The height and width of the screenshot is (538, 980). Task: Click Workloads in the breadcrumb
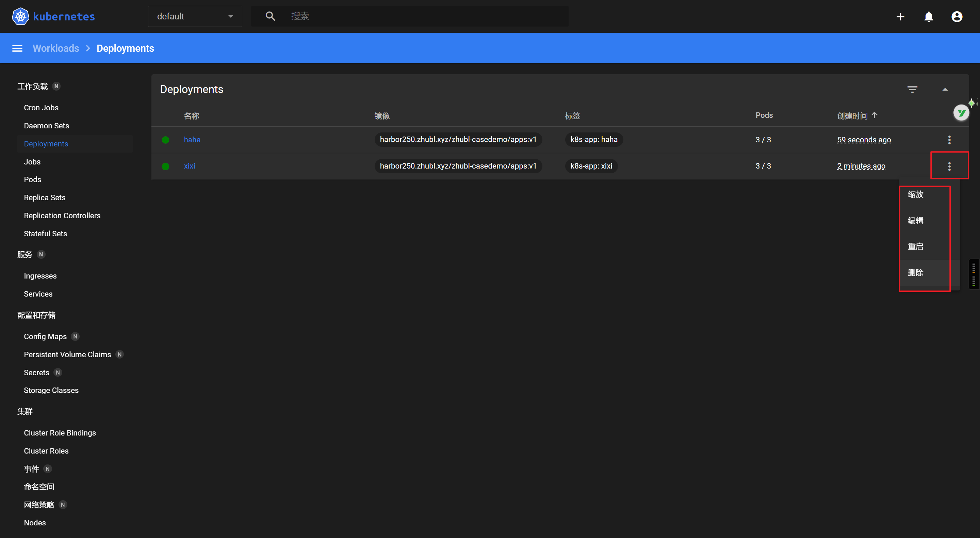[56, 48]
